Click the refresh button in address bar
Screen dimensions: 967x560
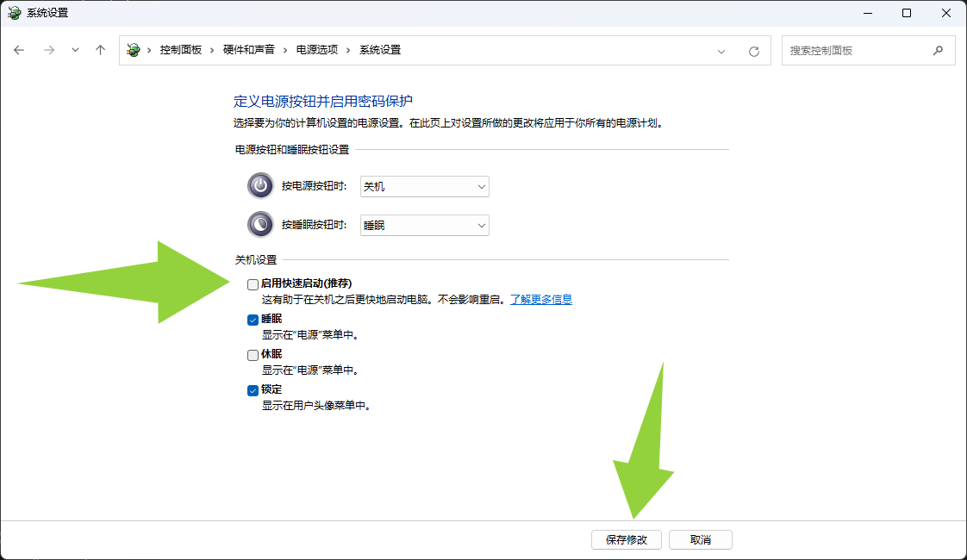754,52
